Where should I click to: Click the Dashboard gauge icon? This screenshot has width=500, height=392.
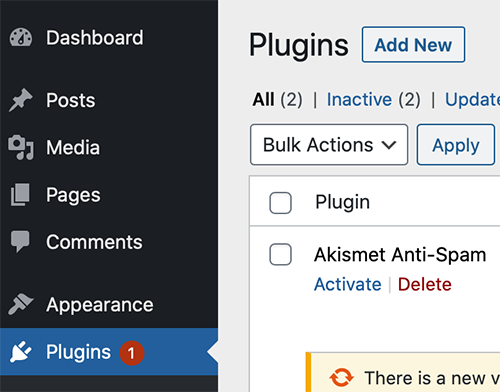click(21, 38)
